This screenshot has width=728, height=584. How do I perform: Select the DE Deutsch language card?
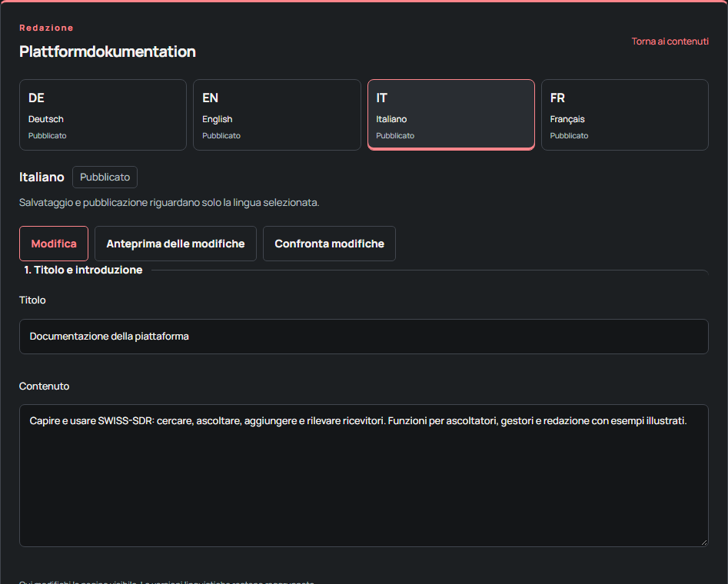point(102,114)
